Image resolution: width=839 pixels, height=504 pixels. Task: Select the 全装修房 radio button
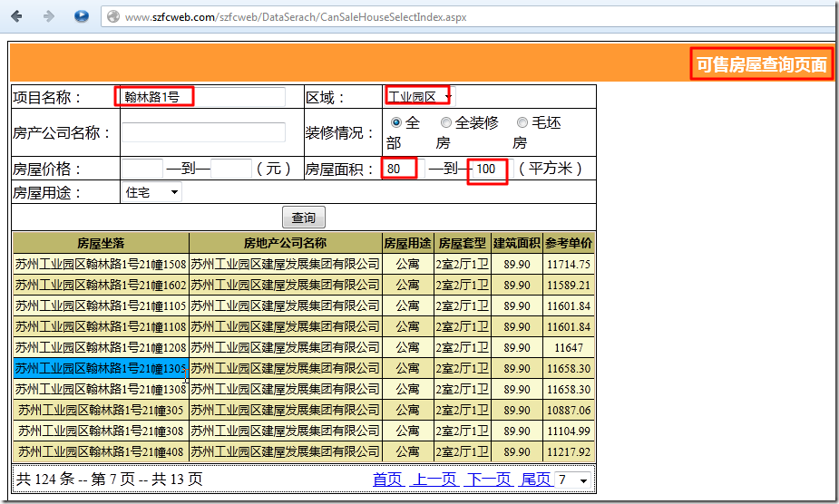click(x=445, y=122)
